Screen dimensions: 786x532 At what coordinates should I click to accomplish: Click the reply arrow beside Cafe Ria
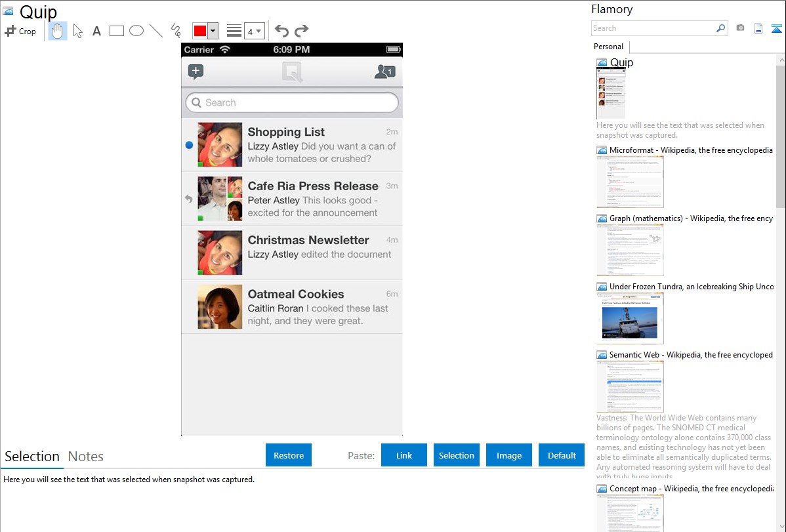(188, 199)
